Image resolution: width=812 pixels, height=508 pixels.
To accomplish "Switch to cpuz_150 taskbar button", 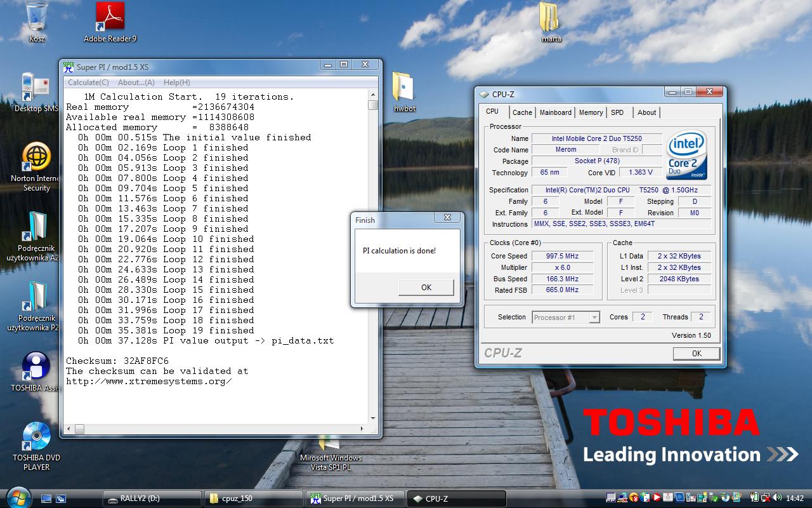I will point(253,498).
